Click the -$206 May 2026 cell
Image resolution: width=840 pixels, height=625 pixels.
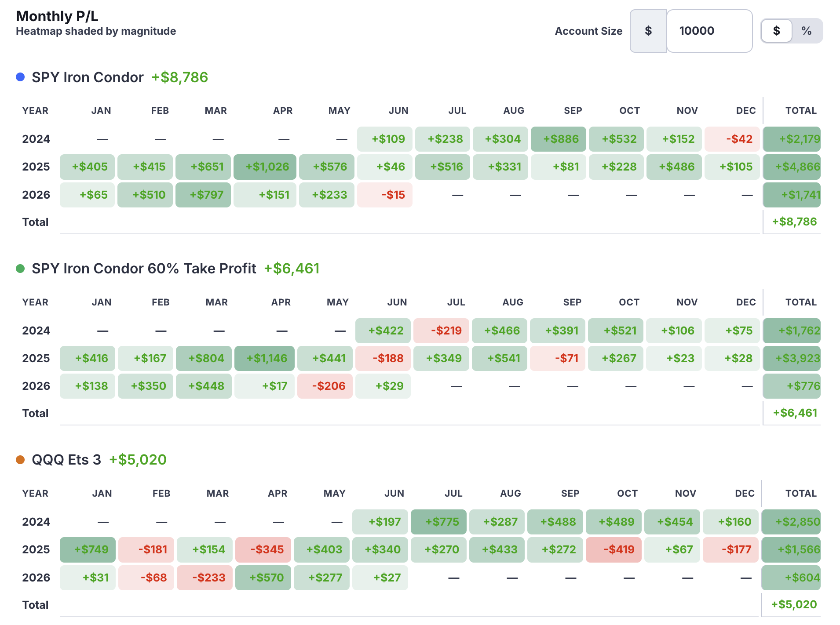[325, 386]
